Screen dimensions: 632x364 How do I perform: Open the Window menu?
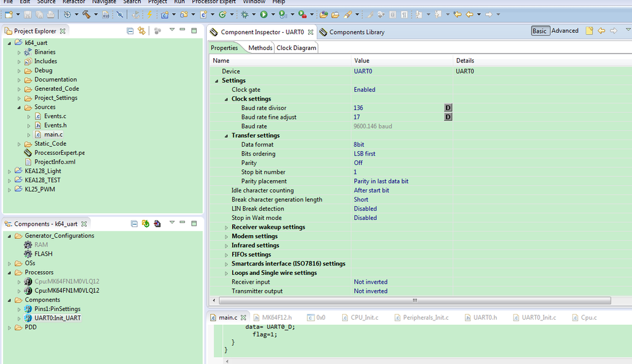(254, 2)
